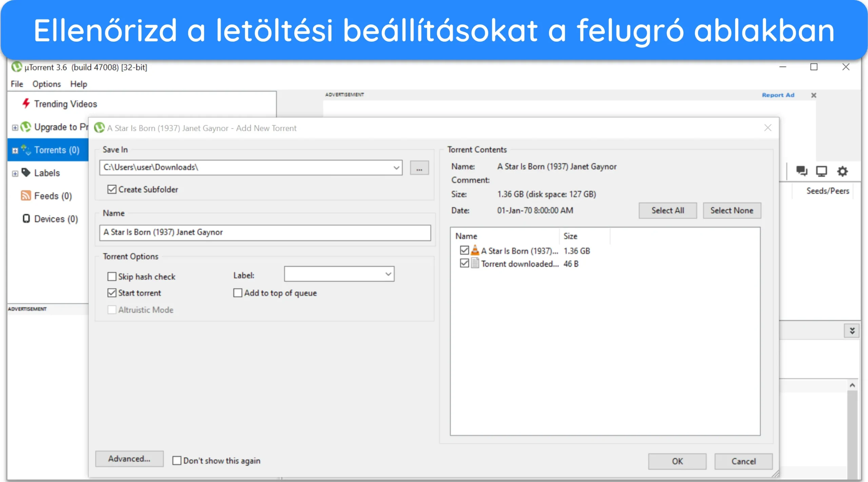
Task: Open the Help menu
Action: pyautogui.click(x=79, y=84)
